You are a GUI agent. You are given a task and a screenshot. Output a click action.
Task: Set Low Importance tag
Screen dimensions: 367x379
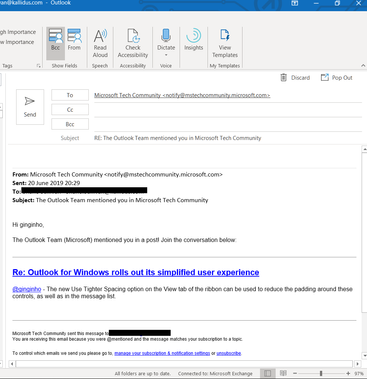(x=17, y=42)
